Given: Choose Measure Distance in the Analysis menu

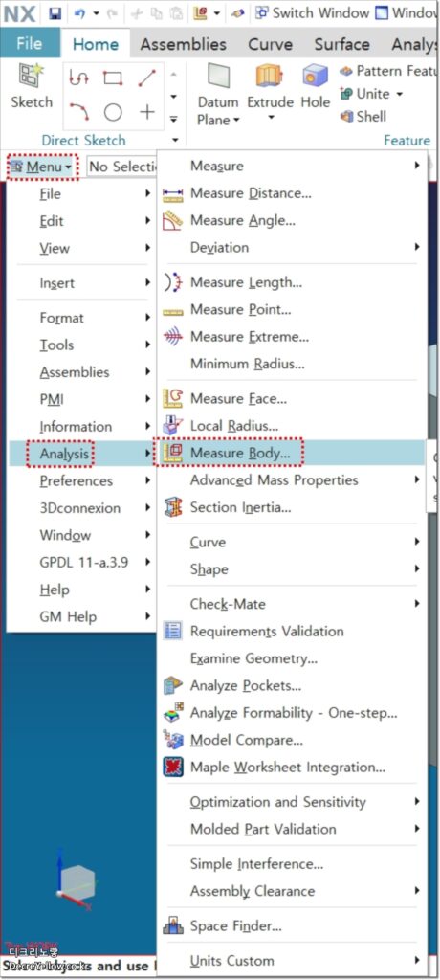Looking at the screenshot, I should pyautogui.click(x=292, y=193).
